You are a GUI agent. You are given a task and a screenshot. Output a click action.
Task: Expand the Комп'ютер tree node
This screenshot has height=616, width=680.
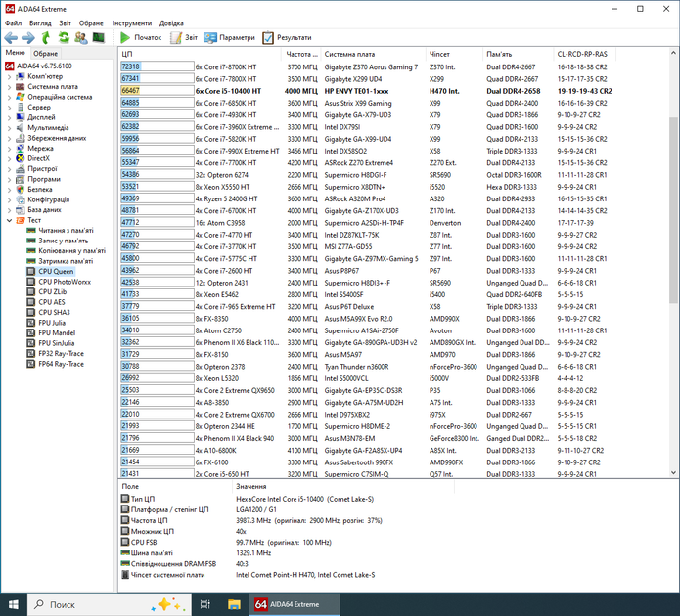pos(9,76)
